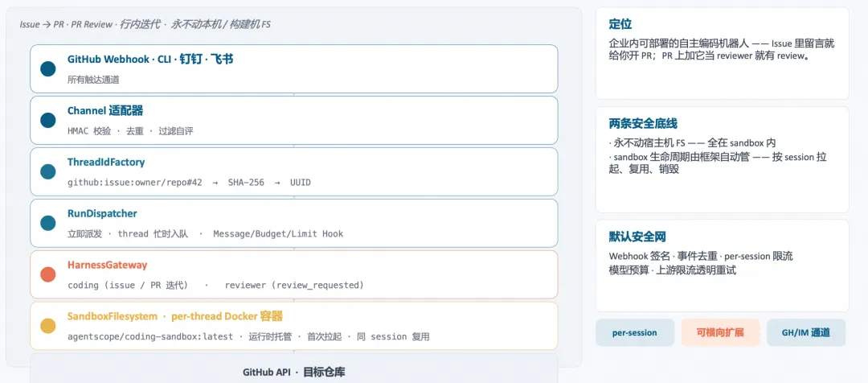Viewport: 868px width, 383px height.
Task: Click the dot beside GitHub Webhook card
Action: 48,68
